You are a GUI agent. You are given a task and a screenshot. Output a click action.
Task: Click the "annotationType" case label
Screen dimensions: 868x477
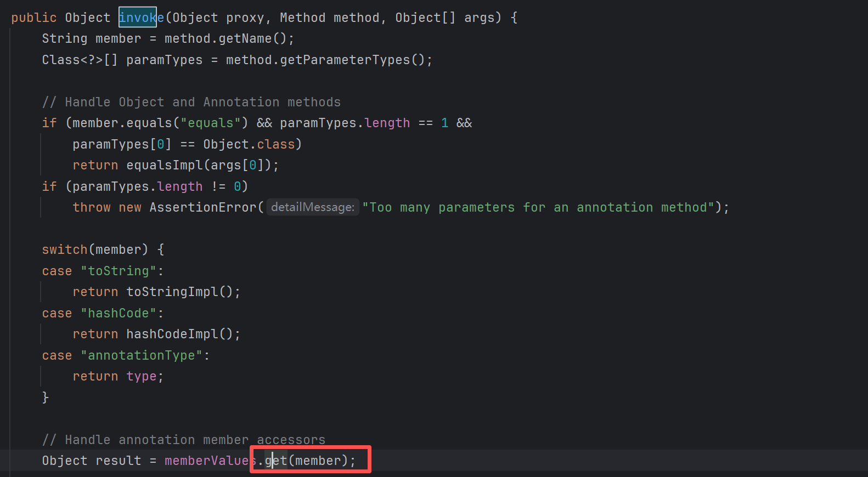tap(142, 355)
